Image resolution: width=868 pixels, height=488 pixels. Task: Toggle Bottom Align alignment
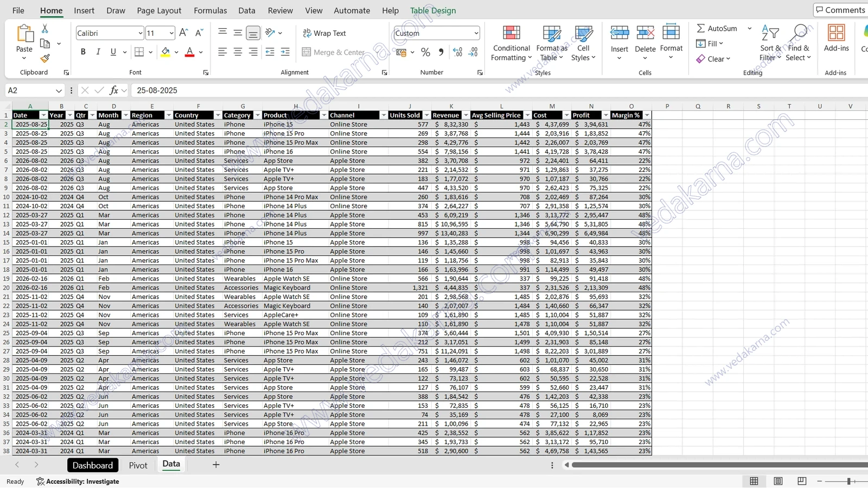(253, 33)
